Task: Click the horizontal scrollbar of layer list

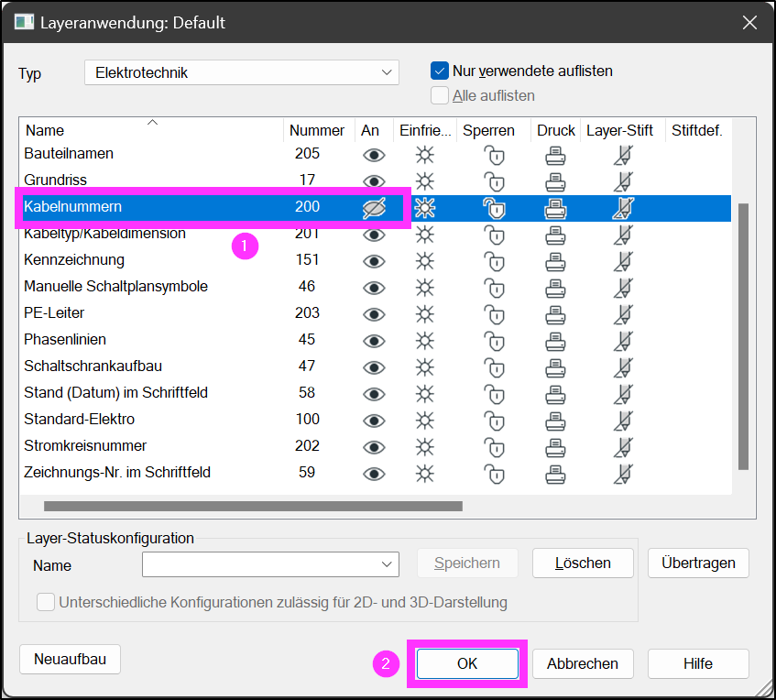Action: click(x=253, y=506)
